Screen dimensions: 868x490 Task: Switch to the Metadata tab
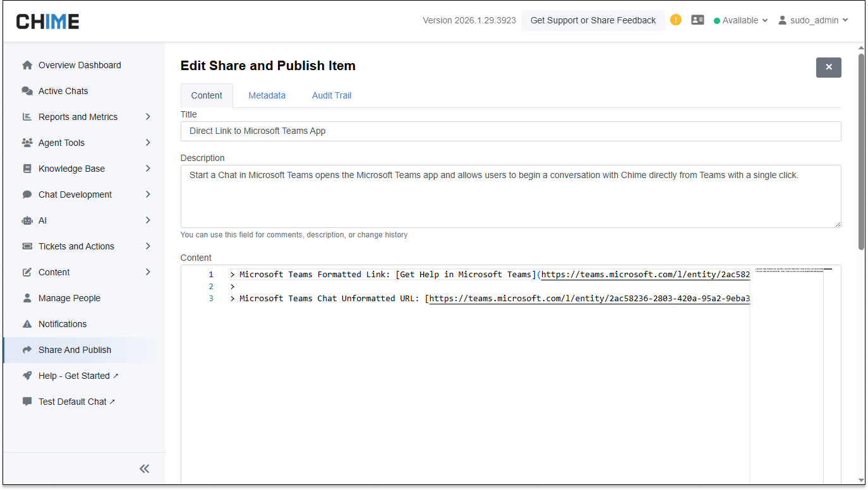point(267,95)
